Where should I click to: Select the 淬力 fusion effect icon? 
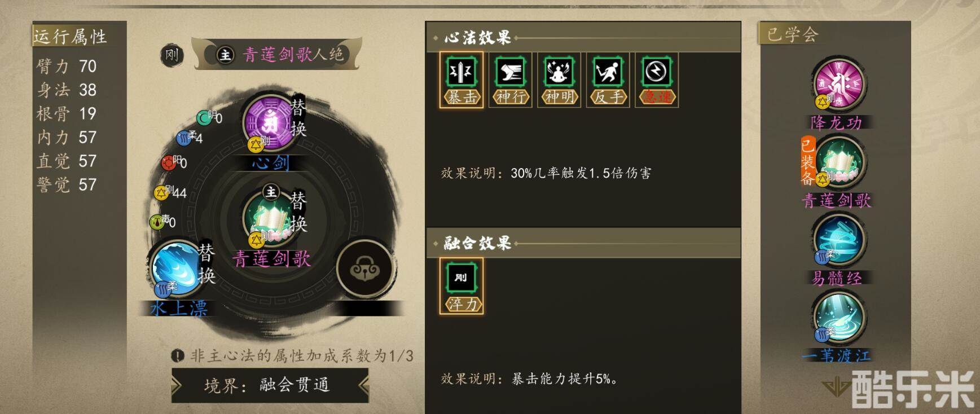(462, 286)
